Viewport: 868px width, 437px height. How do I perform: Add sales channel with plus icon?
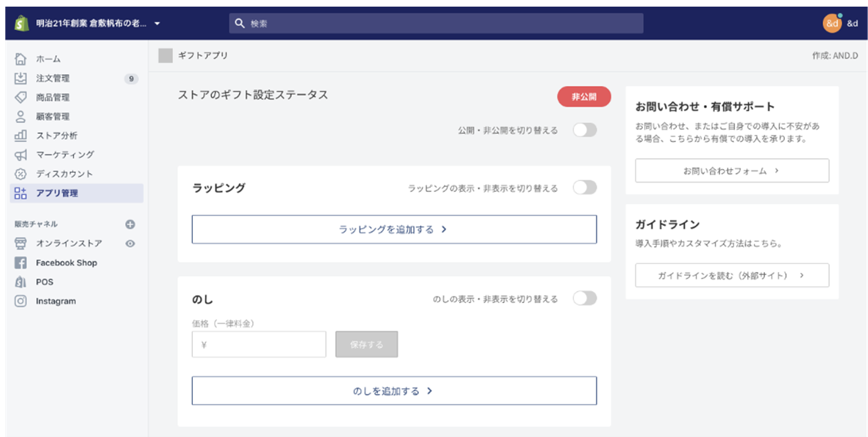coord(130,224)
